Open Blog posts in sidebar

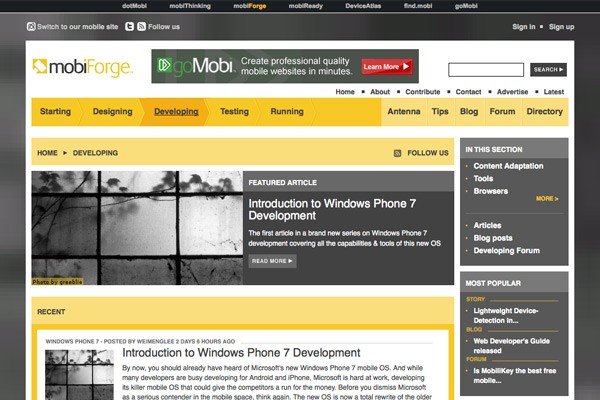pos(493,238)
